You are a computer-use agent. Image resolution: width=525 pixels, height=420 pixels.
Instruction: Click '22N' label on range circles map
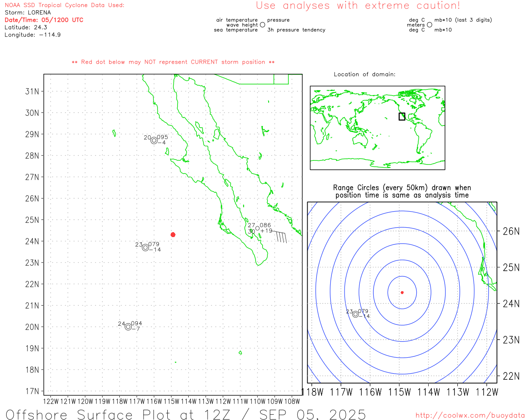click(x=511, y=376)
